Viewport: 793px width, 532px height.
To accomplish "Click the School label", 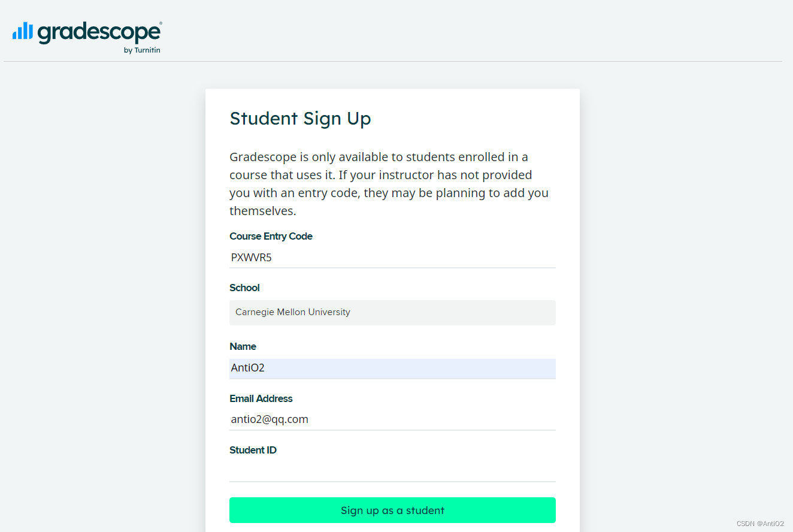I will 244,288.
